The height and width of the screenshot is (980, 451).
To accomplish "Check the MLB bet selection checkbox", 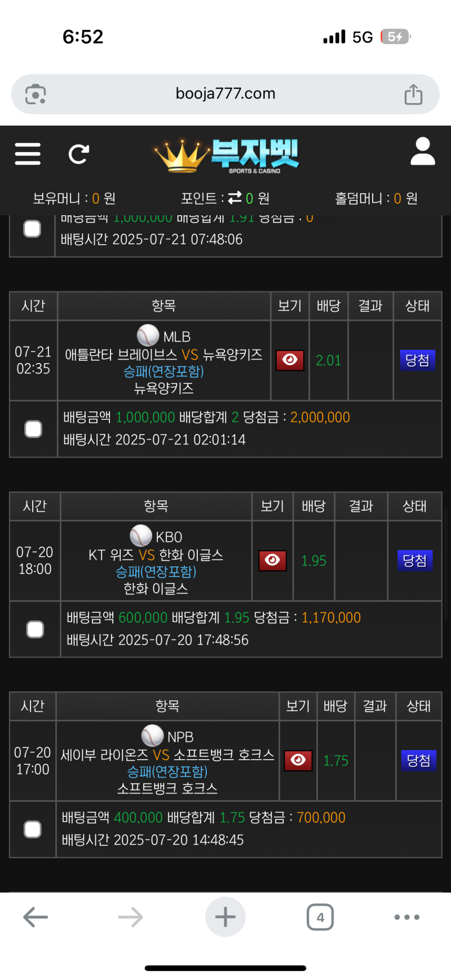I will 33,428.
